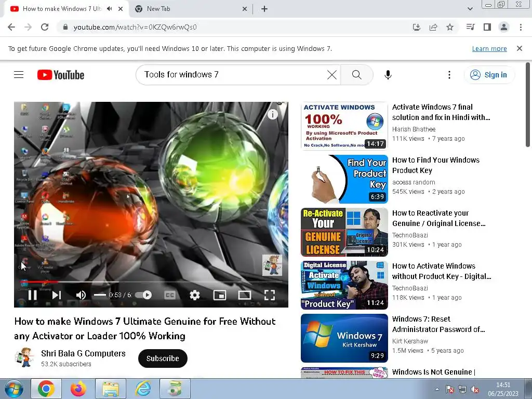Open YouTube hamburger guide menu

[19, 75]
